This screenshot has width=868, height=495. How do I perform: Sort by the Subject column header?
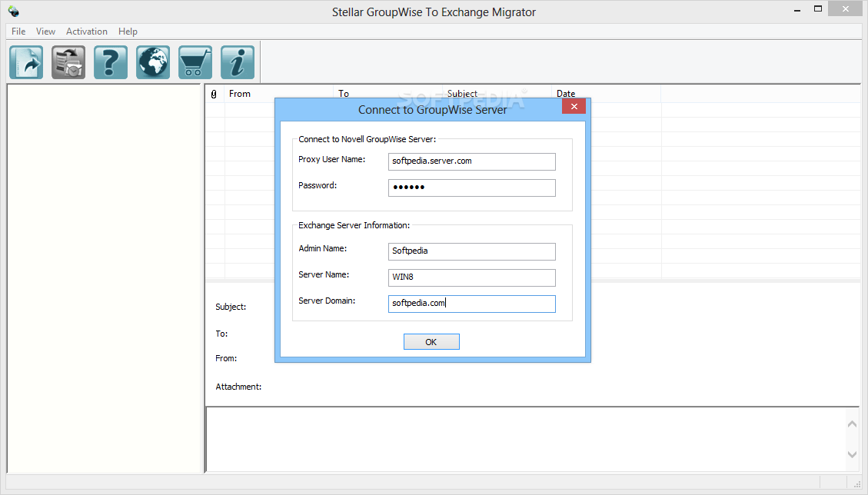497,94
